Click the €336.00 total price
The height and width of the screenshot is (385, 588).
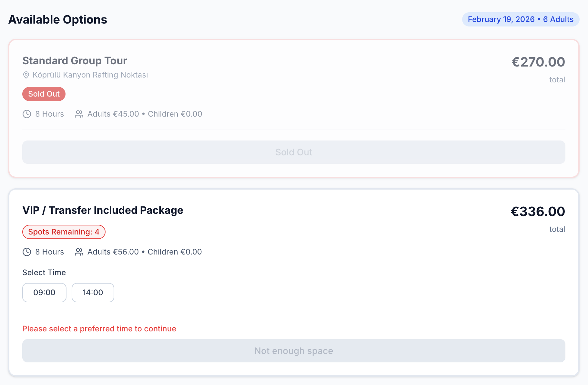tap(538, 212)
